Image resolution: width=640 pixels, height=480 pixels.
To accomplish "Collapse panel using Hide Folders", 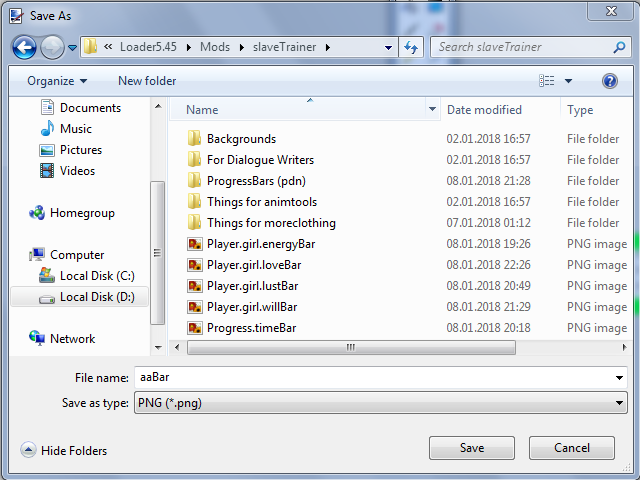I will 64,451.
